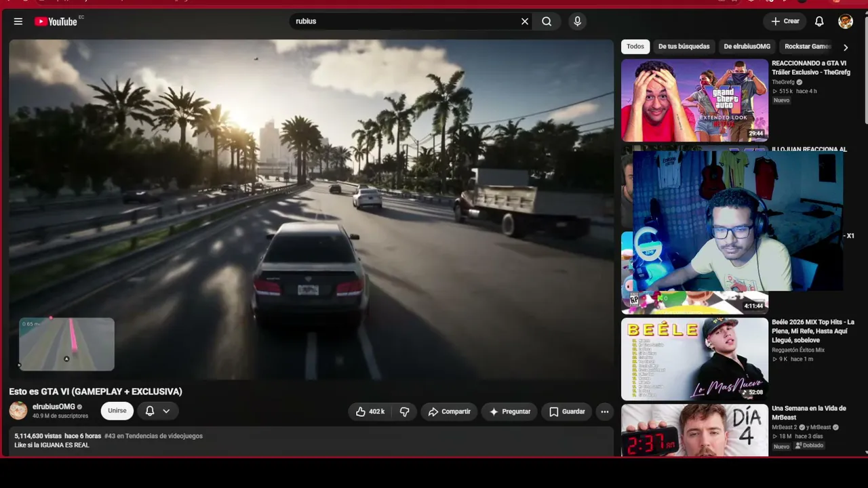Click the GTA VI video player
Screen dimensions: 868x488
(x=311, y=209)
